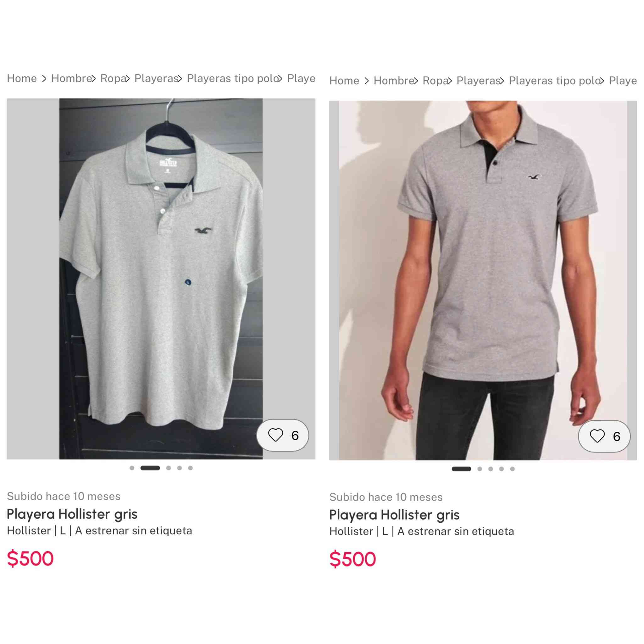The image size is (644, 644).
Task: Like the hanger-photo polo listing with heart icon
Action: (276, 435)
